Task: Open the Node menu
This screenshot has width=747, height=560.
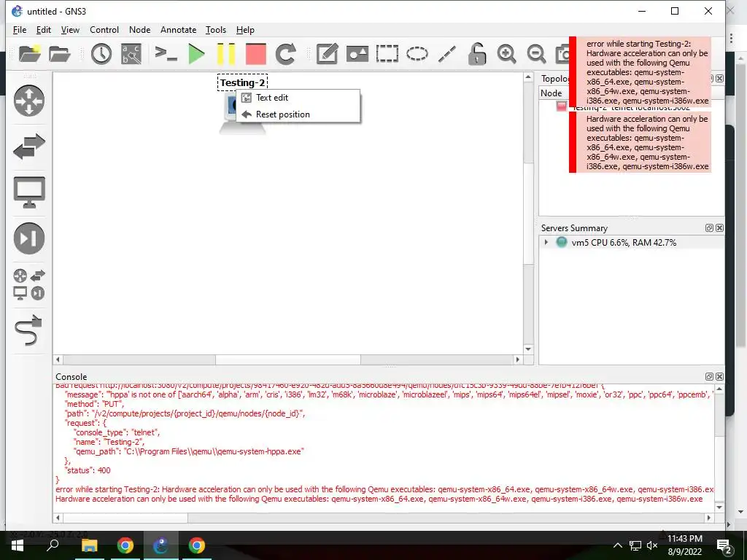Action: pos(139,29)
